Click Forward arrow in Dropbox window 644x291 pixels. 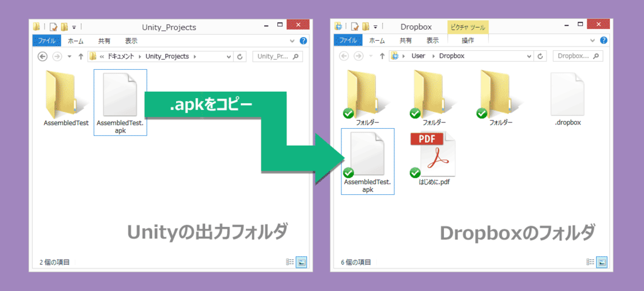click(358, 56)
